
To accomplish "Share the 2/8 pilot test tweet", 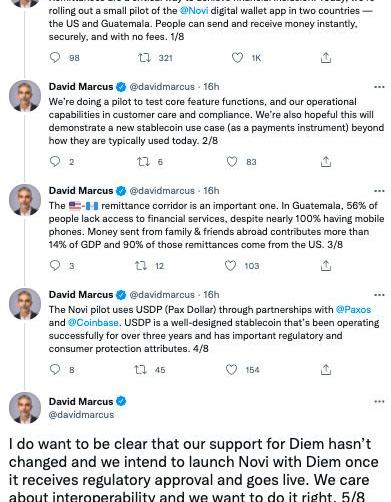I will coord(326,162).
